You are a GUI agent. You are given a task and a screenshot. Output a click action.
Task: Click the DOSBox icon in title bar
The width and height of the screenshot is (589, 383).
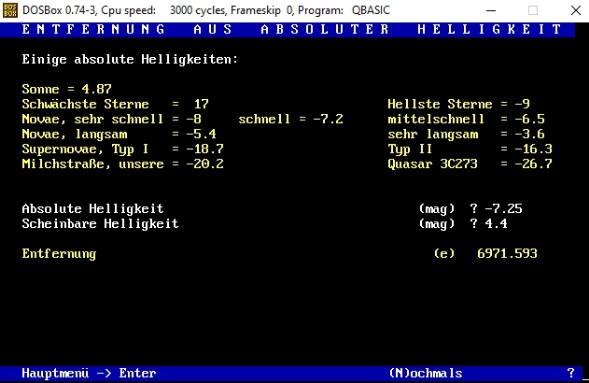pyautogui.click(x=10, y=10)
